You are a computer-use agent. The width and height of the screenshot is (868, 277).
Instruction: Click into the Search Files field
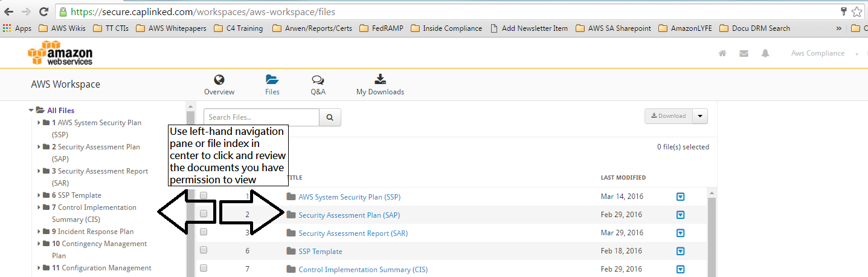point(262,117)
